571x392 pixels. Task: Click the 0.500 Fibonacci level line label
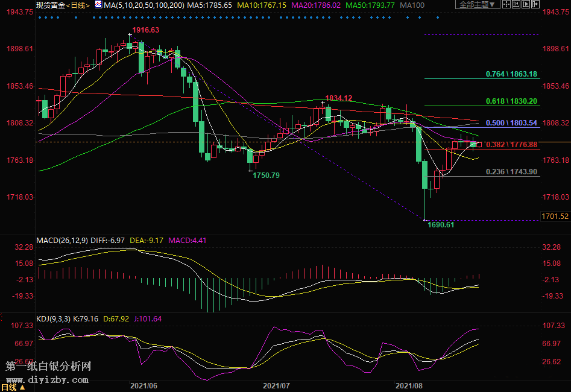[511, 123]
